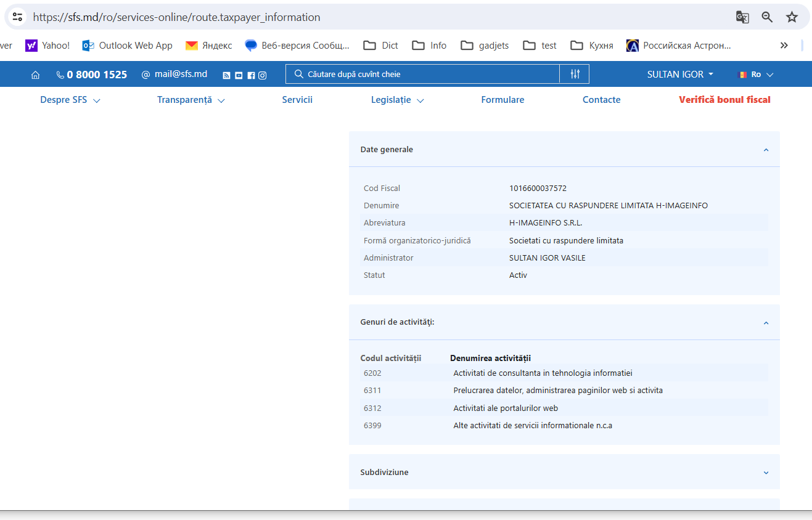812x520 pixels.
Task: Open the Instagram social icon
Action: tap(263, 75)
